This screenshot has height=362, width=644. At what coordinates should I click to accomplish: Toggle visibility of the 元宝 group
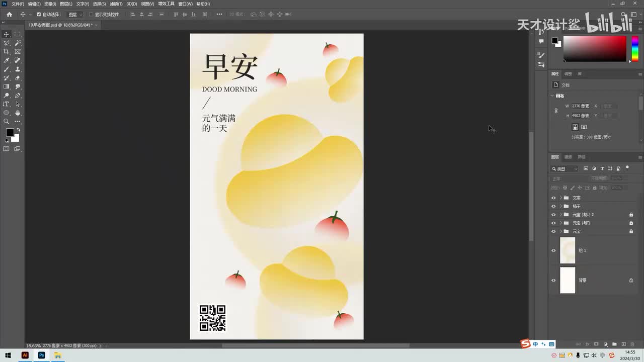pos(553,231)
